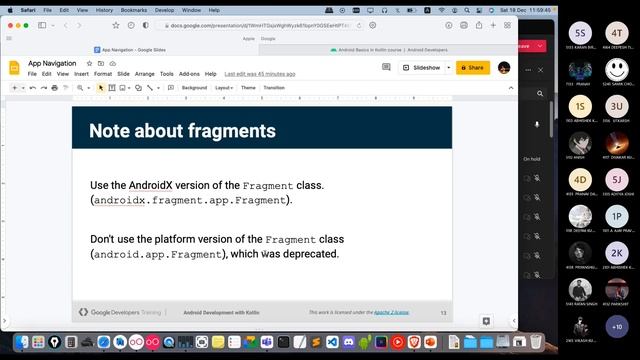Open the Google account avatar
Viewport: 640px width, 360px height.
point(504,68)
